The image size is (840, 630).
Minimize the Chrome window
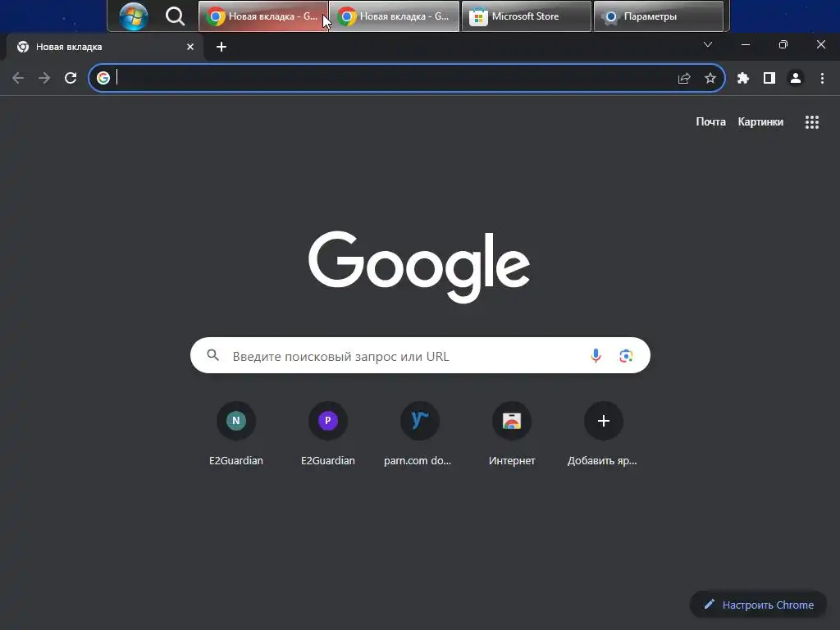tap(745, 44)
